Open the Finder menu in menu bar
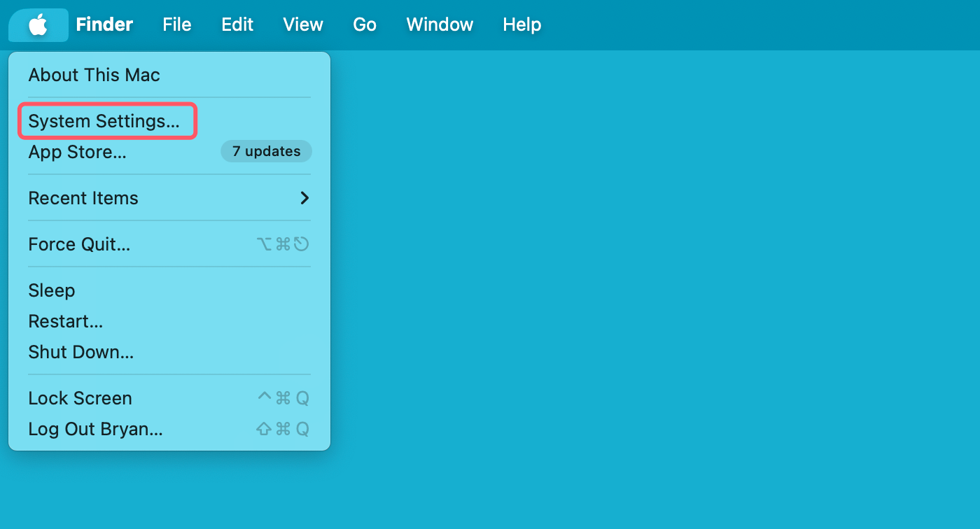The image size is (980, 529). pos(104,25)
